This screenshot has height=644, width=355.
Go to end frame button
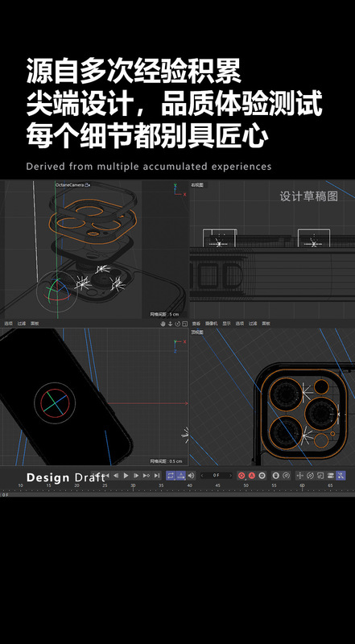(x=156, y=476)
